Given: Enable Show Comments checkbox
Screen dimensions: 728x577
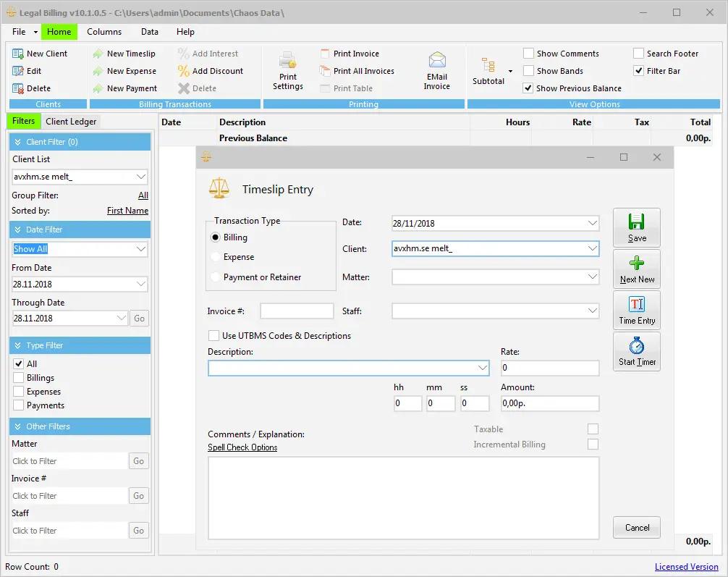Looking at the screenshot, I should [x=528, y=54].
